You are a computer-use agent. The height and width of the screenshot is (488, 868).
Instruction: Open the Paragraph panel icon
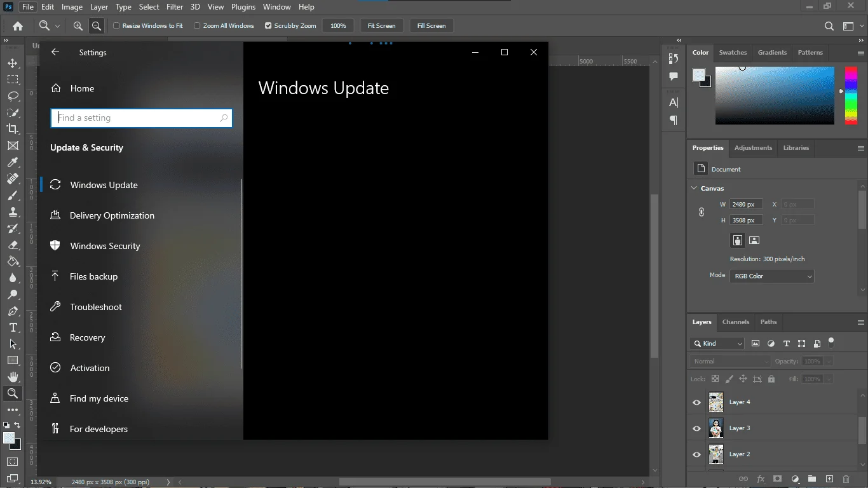point(674,120)
